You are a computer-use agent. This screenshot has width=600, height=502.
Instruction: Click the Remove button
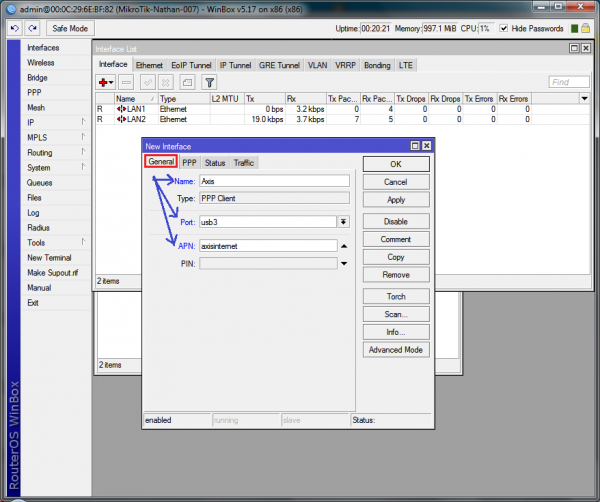[396, 275]
